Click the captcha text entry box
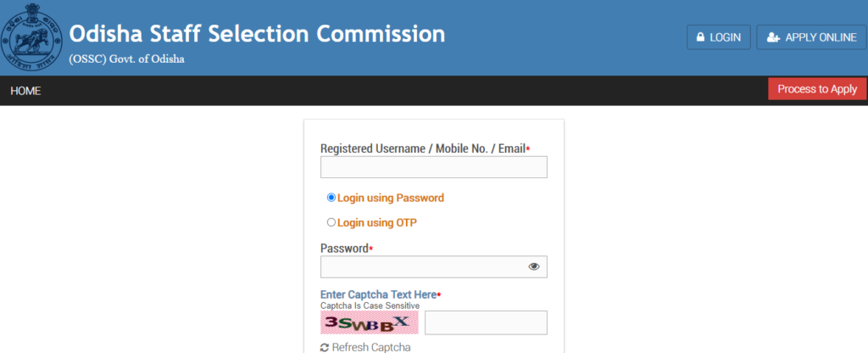Image resolution: width=868 pixels, height=353 pixels. [486, 322]
